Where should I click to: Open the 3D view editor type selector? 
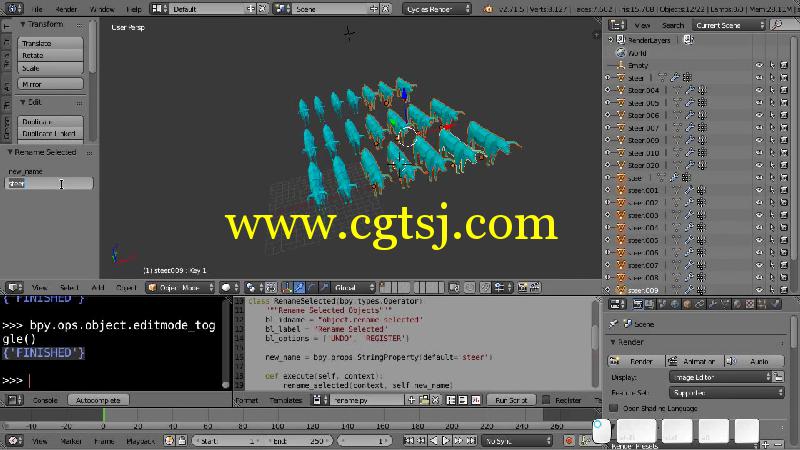click(15, 288)
